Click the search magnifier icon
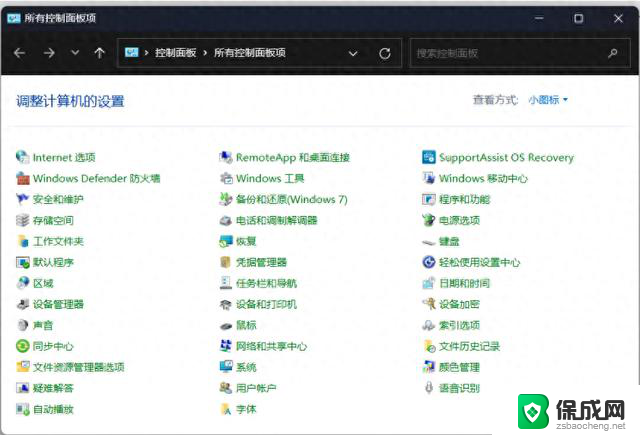The width and height of the screenshot is (640, 435). (612, 53)
